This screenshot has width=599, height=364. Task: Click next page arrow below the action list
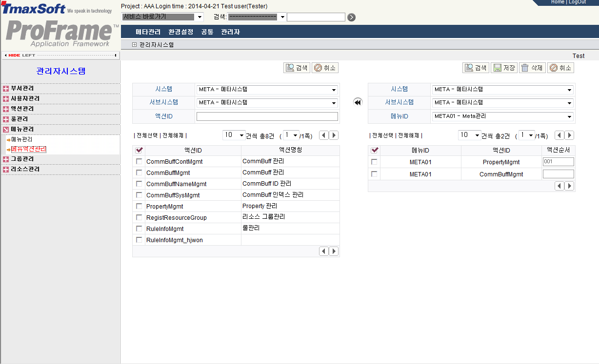pos(333,251)
